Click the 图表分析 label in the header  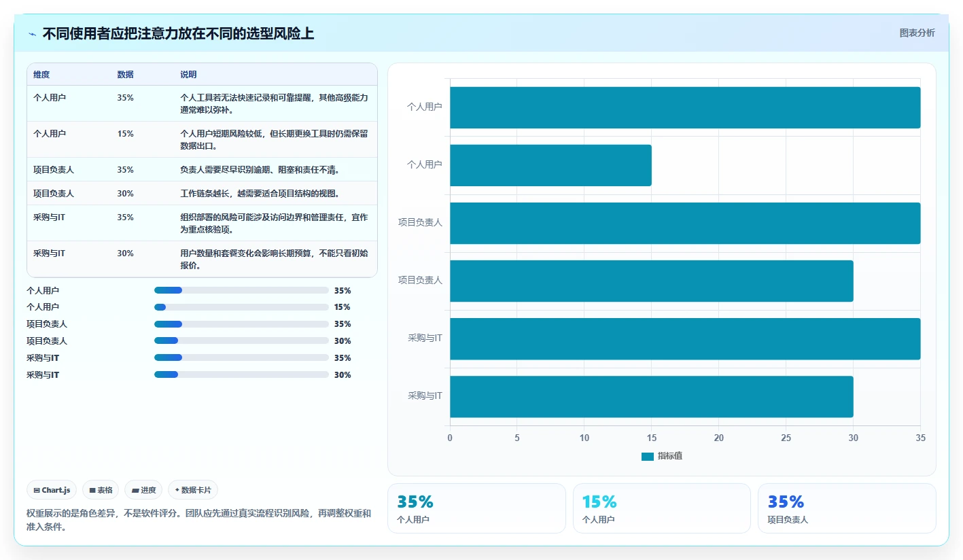coord(917,33)
